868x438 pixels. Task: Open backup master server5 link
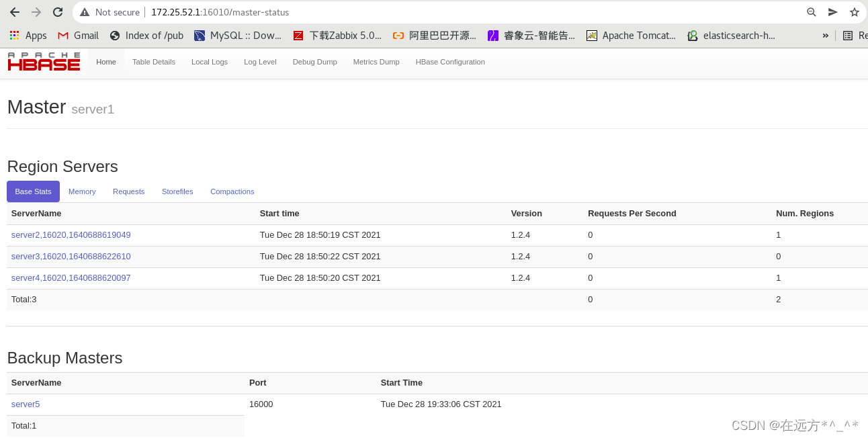pyautogui.click(x=26, y=404)
